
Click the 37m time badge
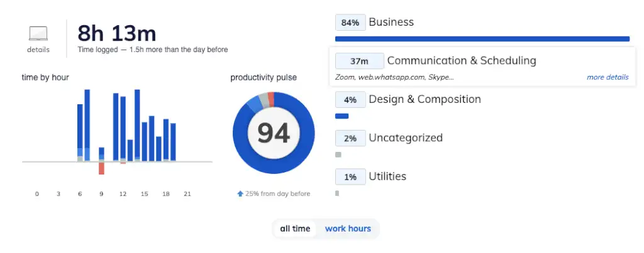359,61
